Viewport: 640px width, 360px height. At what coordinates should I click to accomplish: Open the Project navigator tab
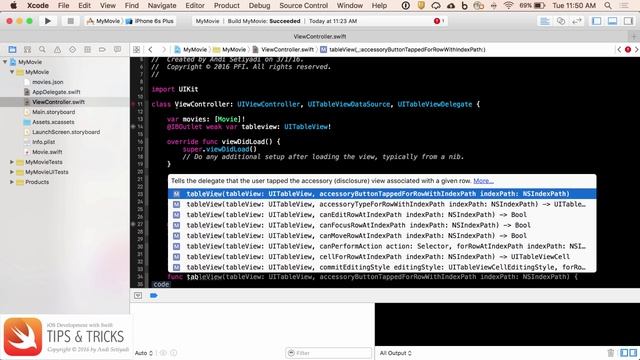click(x=12, y=49)
